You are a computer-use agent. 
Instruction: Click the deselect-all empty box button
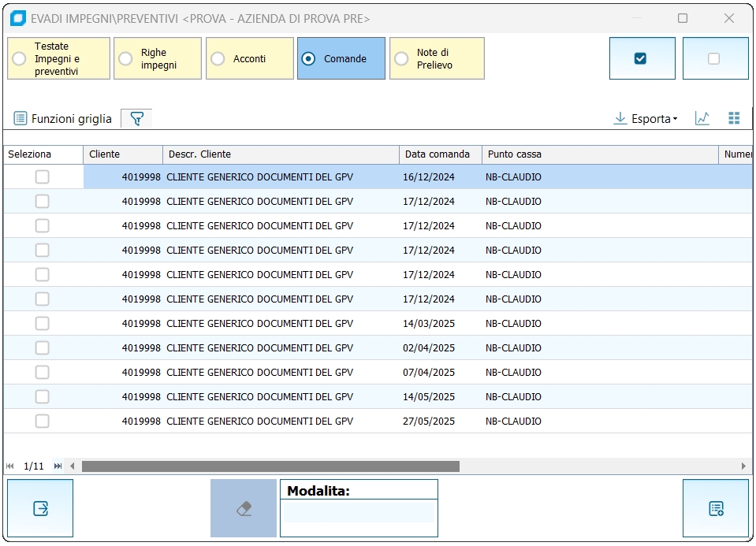point(714,58)
